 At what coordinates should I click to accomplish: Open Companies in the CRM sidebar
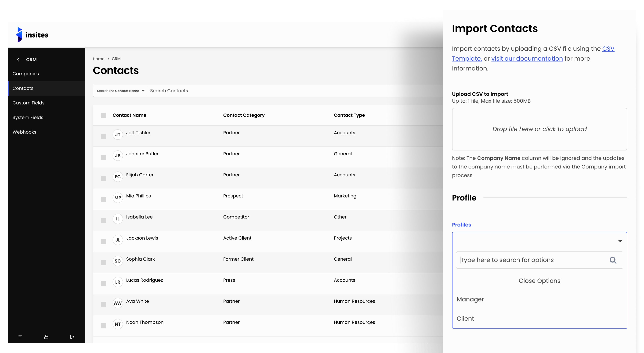click(26, 74)
